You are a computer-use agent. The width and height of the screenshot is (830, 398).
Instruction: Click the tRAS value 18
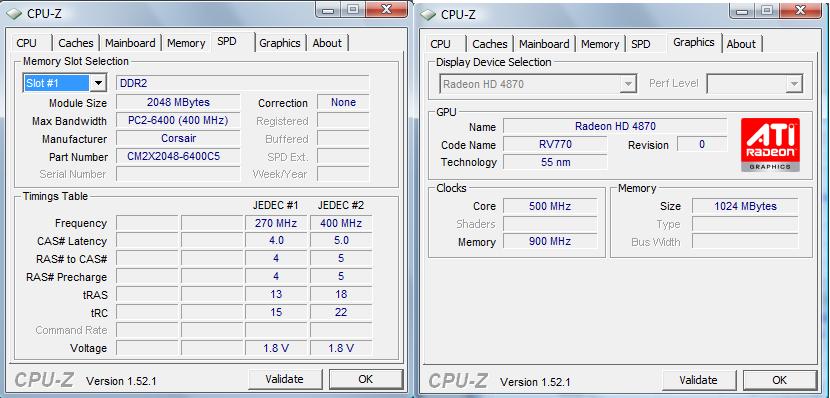click(341, 294)
